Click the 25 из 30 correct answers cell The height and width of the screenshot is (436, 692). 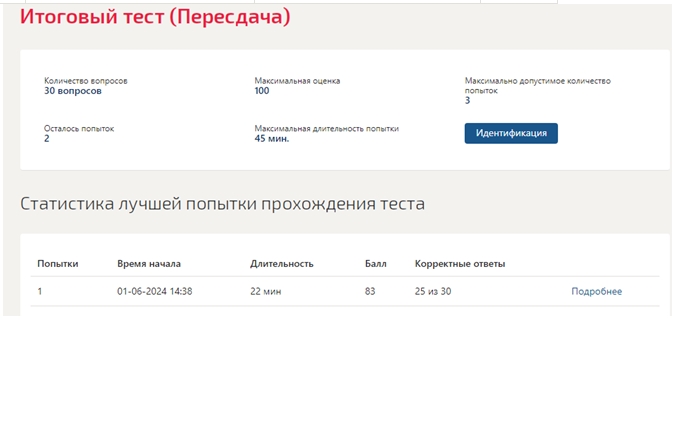click(433, 291)
